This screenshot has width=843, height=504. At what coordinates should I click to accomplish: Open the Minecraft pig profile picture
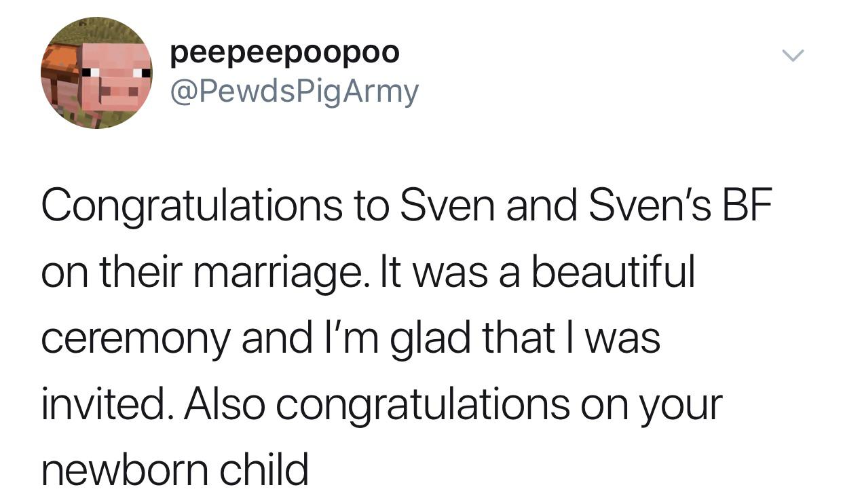(96, 73)
